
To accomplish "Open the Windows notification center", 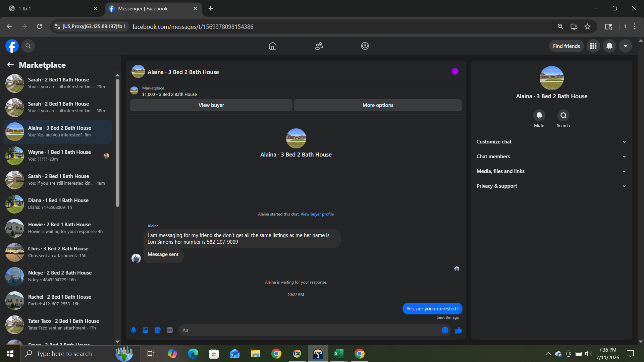I will pyautogui.click(x=630, y=354).
